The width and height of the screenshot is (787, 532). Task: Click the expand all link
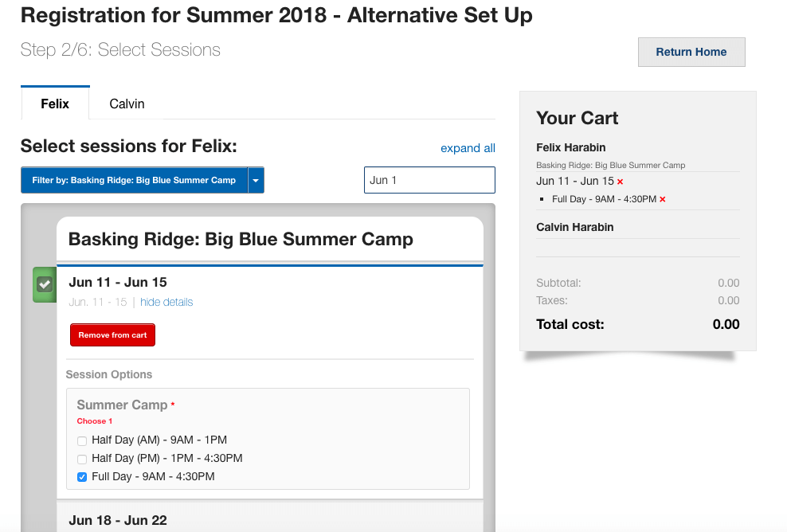tap(468, 148)
